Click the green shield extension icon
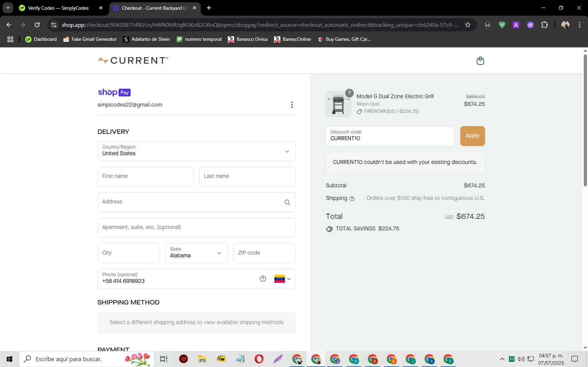The height and width of the screenshot is (367, 588). pyautogui.click(x=502, y=25)
